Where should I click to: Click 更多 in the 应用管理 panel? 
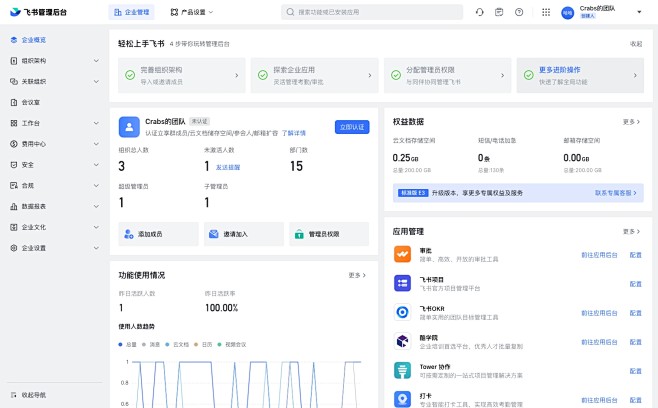(631, 232)
